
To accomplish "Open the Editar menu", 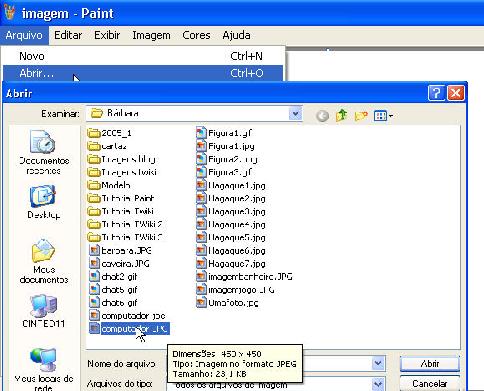I will click(68, 35).
